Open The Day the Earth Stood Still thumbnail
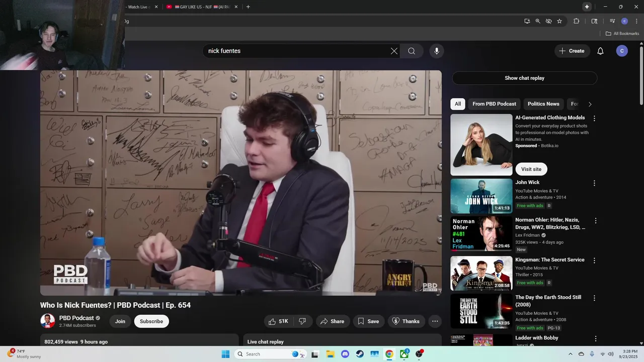This screenshot has height=362, width=644. click(481, 311)
